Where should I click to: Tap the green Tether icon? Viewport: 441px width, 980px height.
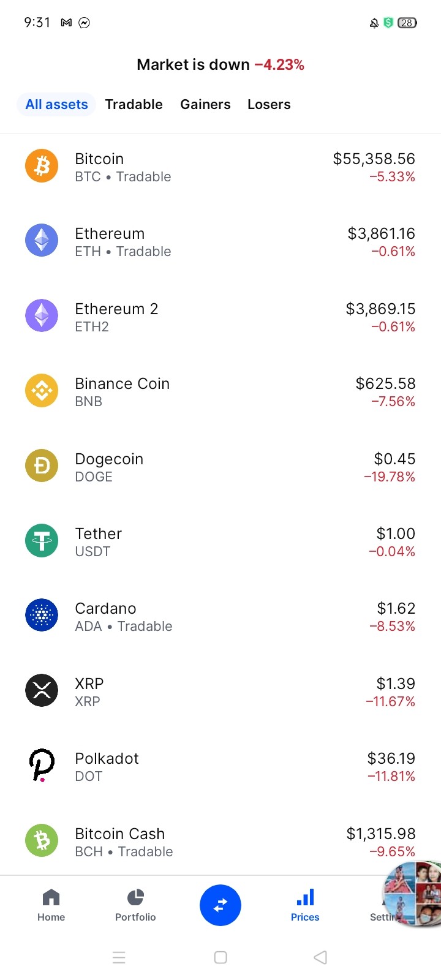[x=42, y=541]
